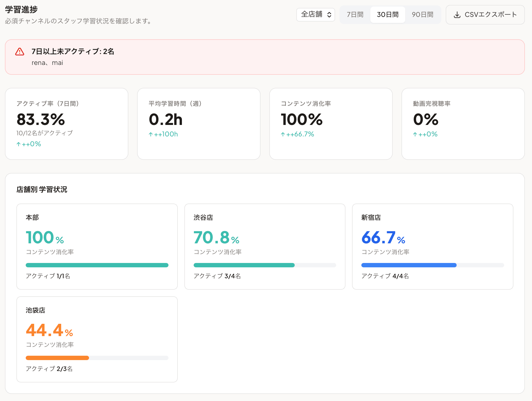Click the 本部 progress bar
This screenshot has height=401, width=532.
pyautogui.click(x=97, y=265)
